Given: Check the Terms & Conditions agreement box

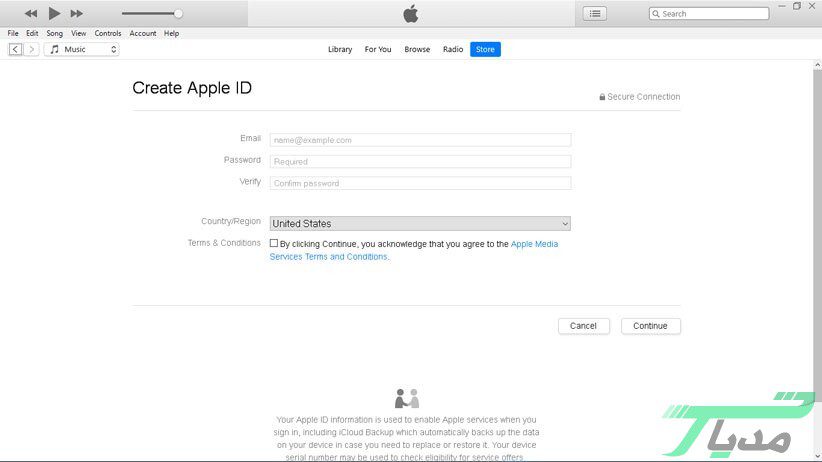Looking at the screenshot, I should click(x=274, y=243).
